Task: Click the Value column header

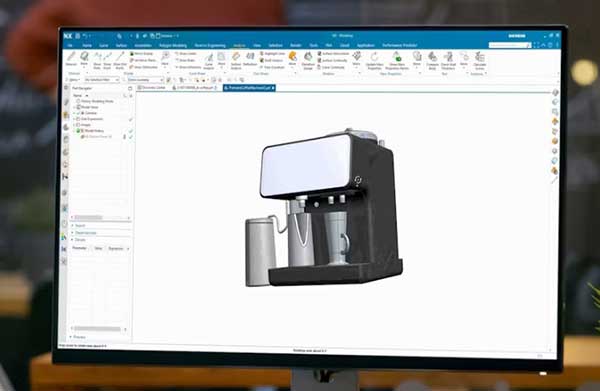Action: (x=98, y=248)
